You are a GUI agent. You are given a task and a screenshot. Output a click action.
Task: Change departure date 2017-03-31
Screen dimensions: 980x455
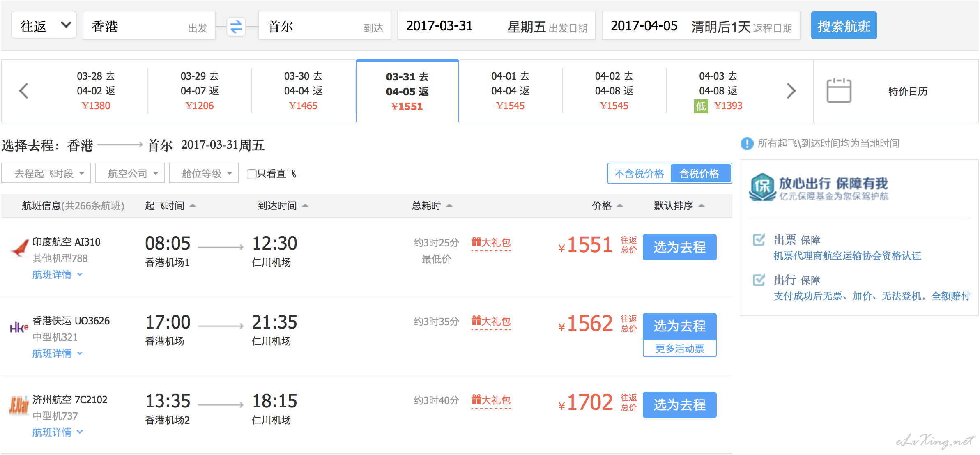pos(496,26)
